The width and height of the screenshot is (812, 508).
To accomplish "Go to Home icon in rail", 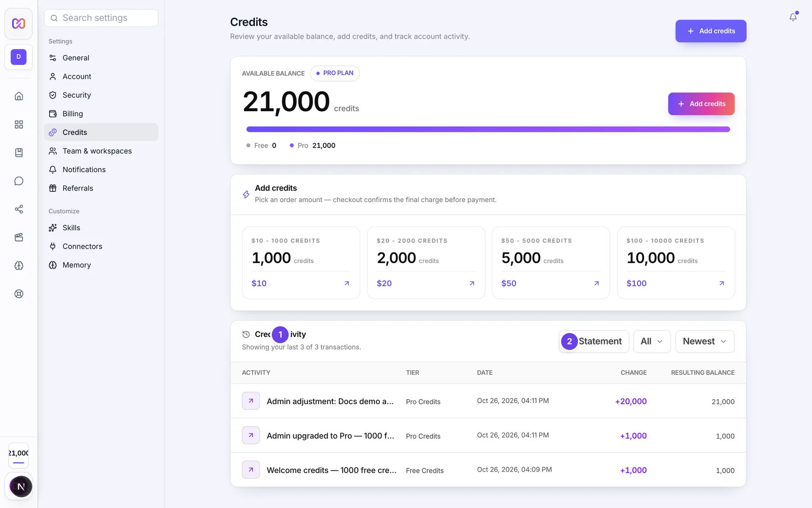I will click(18, 96).
